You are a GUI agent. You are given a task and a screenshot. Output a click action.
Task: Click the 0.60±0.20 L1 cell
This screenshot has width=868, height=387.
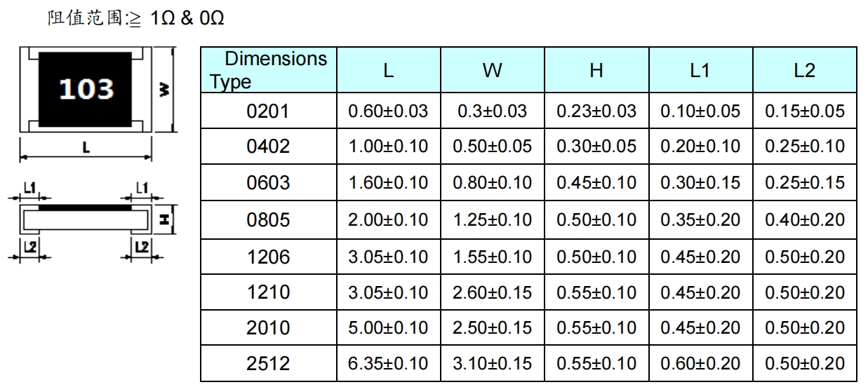700,364
